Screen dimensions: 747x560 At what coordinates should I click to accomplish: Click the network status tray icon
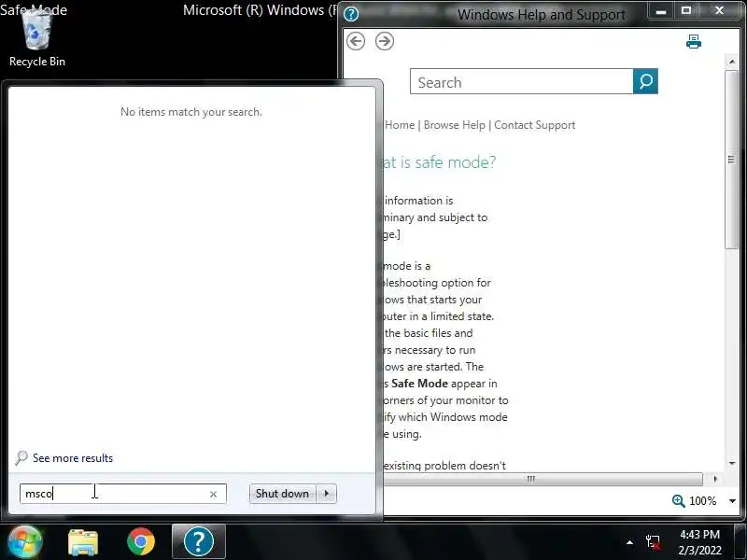point(653,542)
